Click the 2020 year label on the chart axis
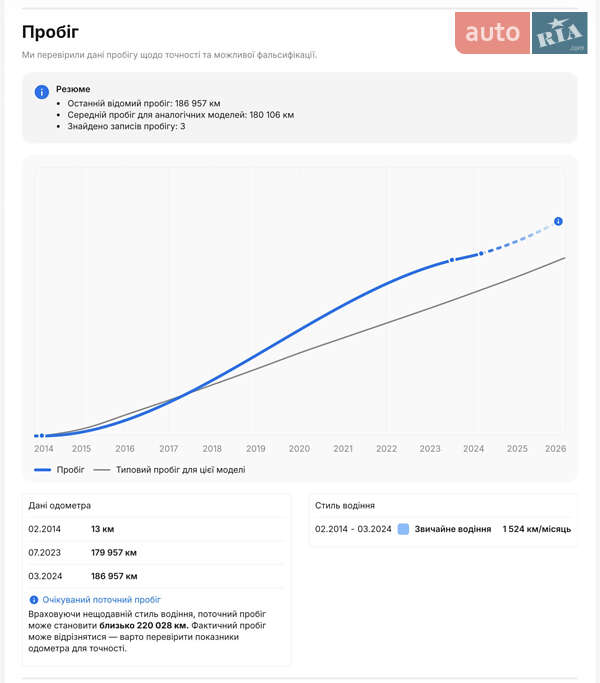This screenshot has height=683, width=600. [x=299, y=449]
